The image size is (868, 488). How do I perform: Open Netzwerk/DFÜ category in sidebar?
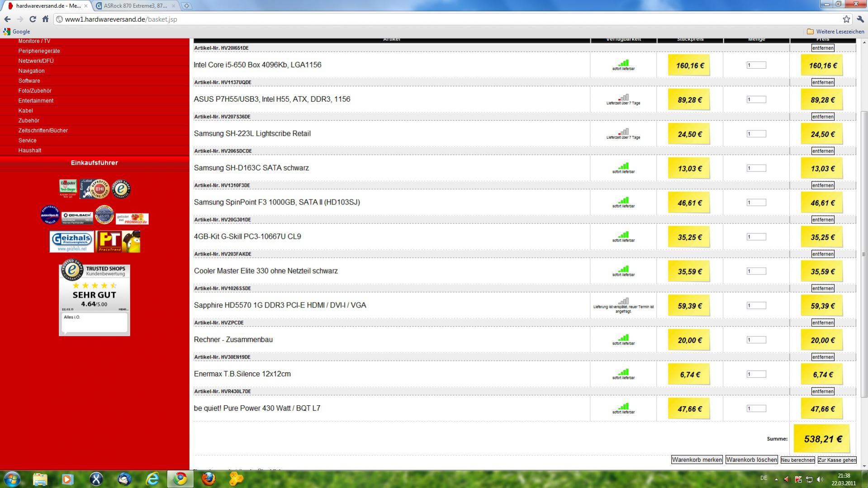click(x=36, y=61)
